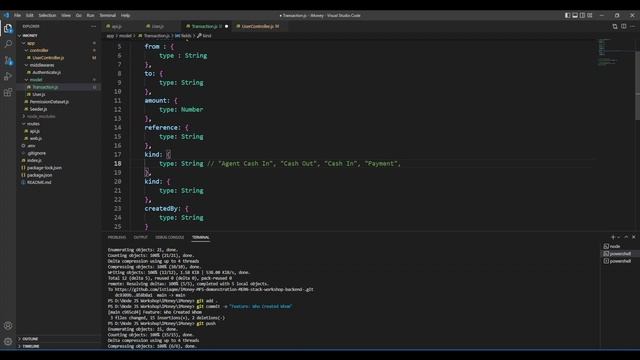This screenshot has width=640, height=360.
Task: Collapse the model folder
Action: click(36, 80)
